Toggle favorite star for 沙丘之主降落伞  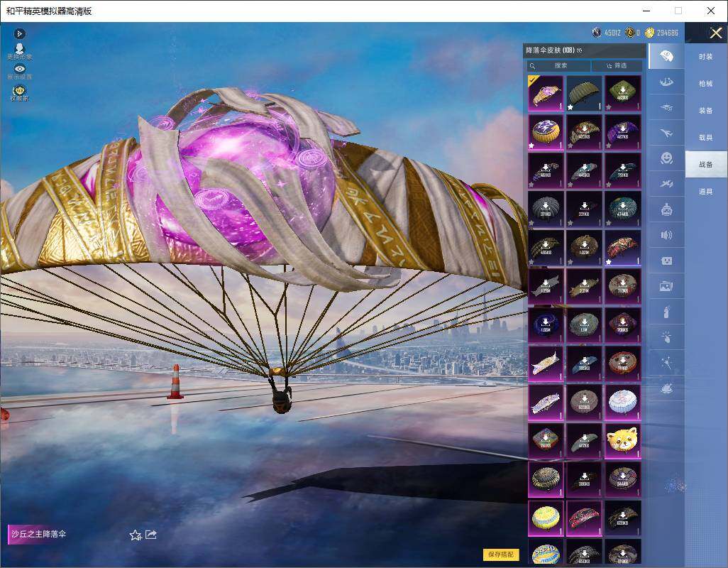coord(135,535)
